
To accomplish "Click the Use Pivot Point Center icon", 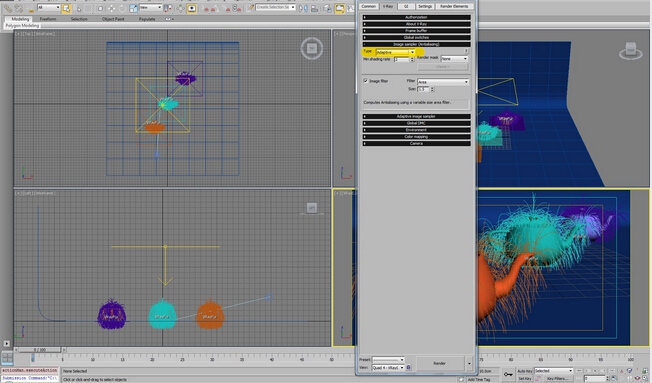I will [168, 8].
